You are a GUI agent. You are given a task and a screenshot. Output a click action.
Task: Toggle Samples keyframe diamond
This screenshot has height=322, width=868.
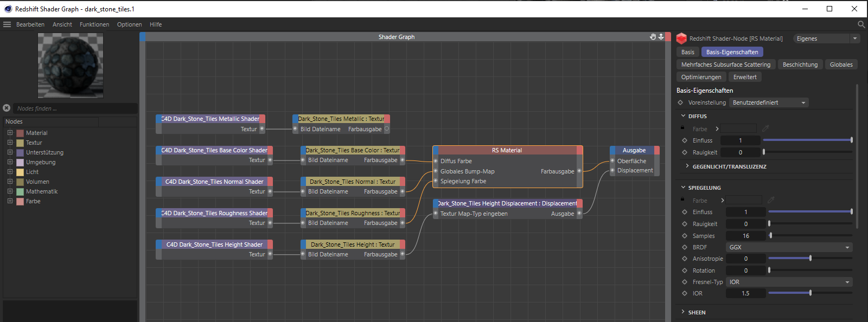(x=685, y=236)
